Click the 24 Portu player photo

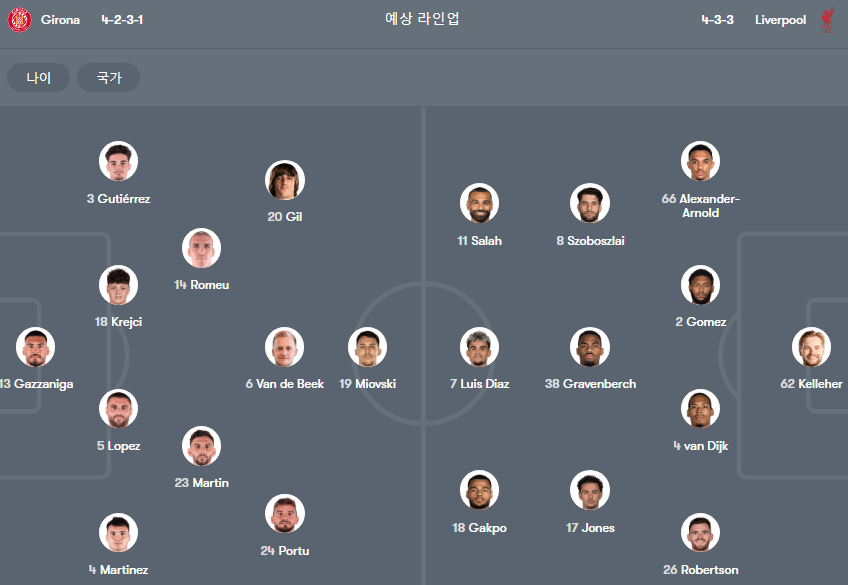pyautogui.click(x=284, y=513)
